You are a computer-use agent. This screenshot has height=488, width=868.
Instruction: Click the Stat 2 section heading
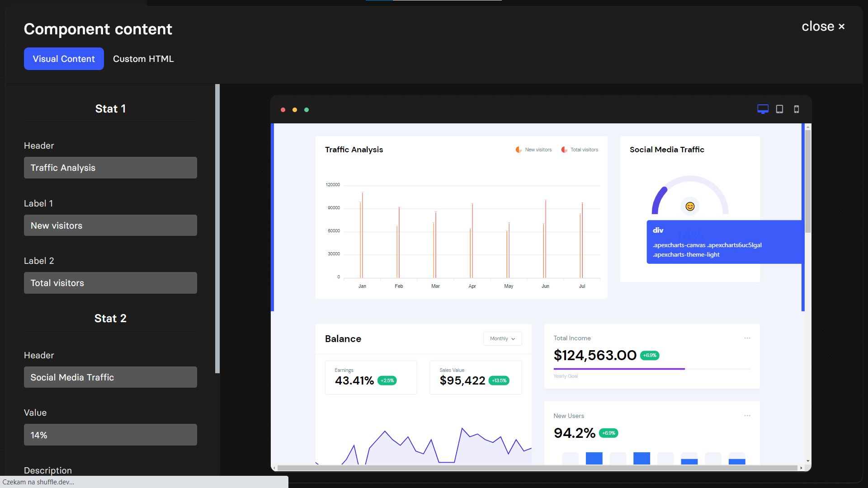point(110,319)
